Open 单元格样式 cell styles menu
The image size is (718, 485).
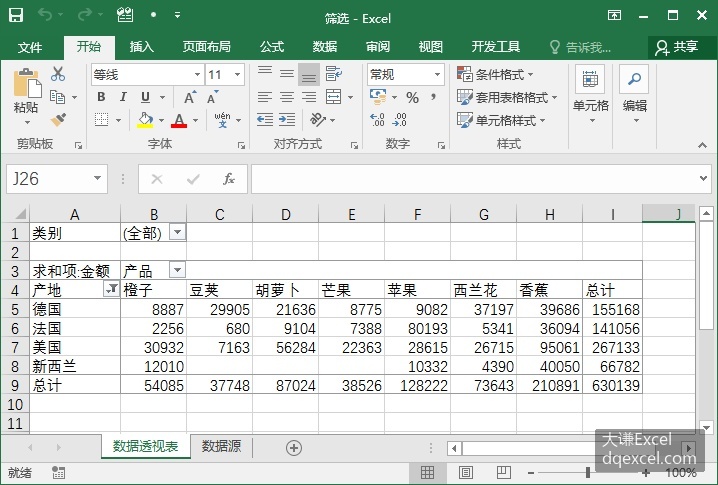pos(501,120)
